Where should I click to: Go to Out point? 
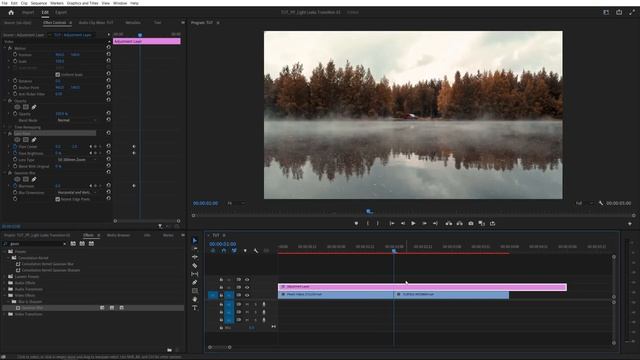click(x=436, y=223)
